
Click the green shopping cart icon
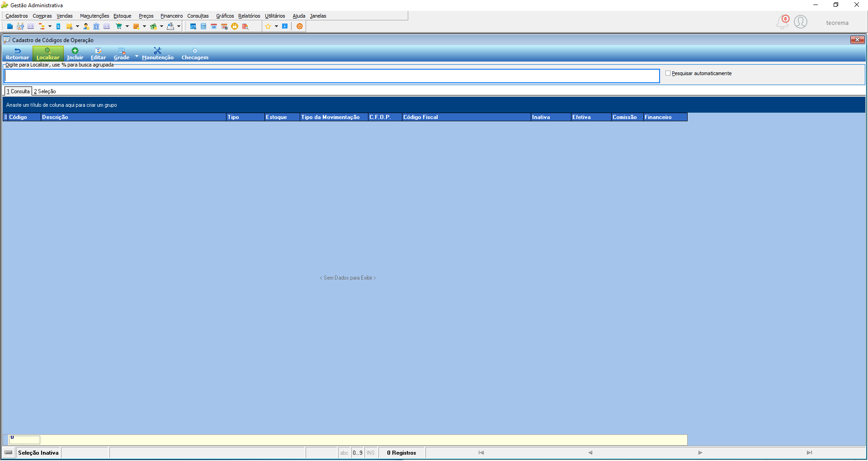[x=119, y=26]
